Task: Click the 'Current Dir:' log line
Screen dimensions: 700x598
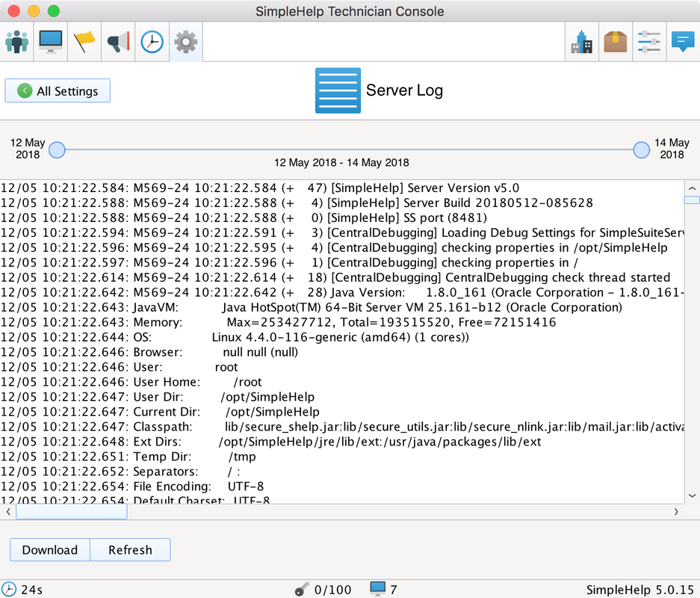Action: click(160, 412)
